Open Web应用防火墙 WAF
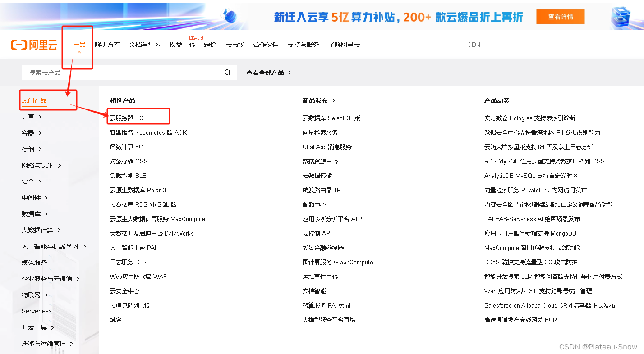The height and width of the screenshot is (354, 644). (x=138, y=277)
